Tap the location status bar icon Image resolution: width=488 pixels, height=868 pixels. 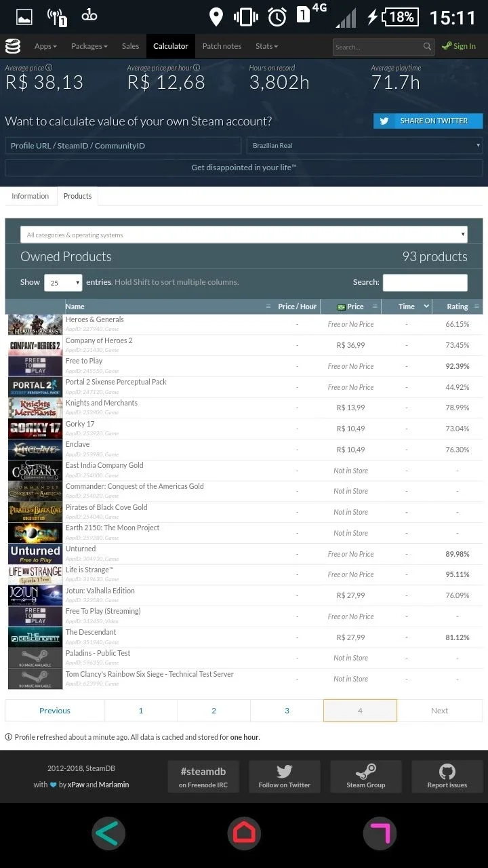click(x=216, y=17)
